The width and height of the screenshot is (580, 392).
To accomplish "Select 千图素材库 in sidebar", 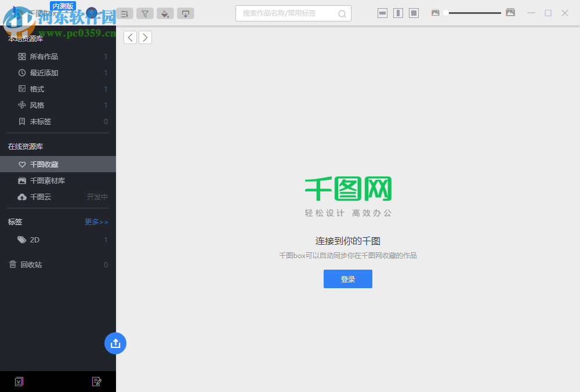I will [46, 180].
